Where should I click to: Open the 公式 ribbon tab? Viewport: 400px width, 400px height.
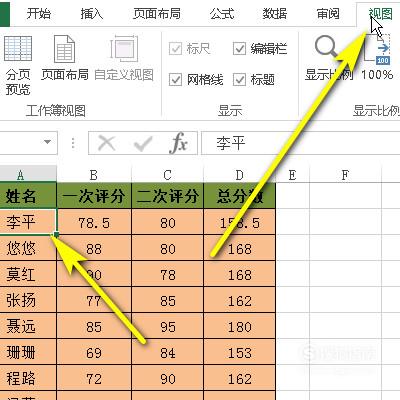click(222, 14)
